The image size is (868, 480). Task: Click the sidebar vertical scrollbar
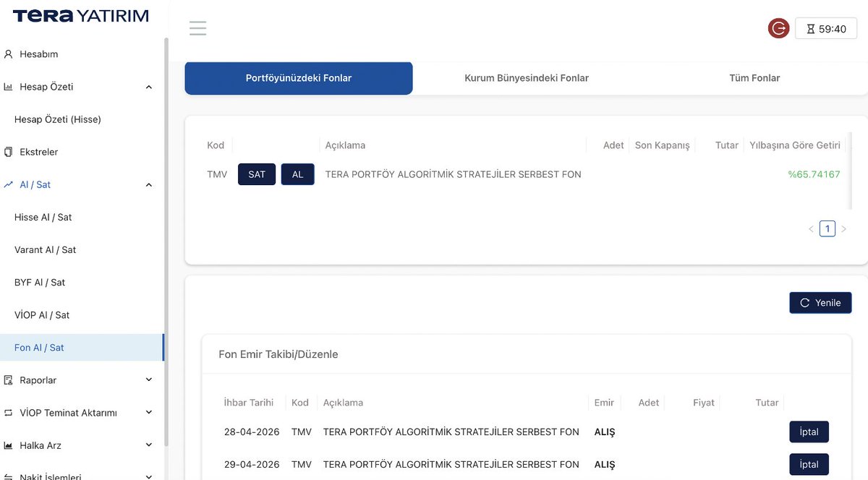click(x=166, y=242)
